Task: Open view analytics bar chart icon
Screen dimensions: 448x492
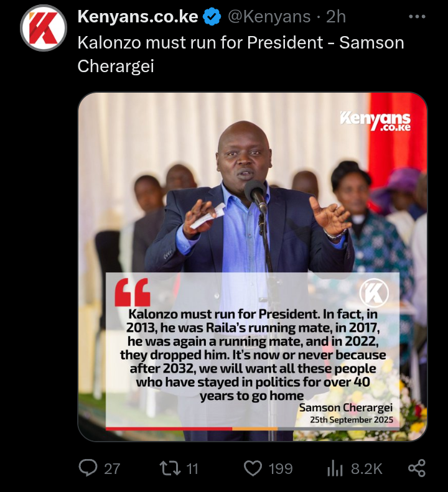Action: [335, 469]
